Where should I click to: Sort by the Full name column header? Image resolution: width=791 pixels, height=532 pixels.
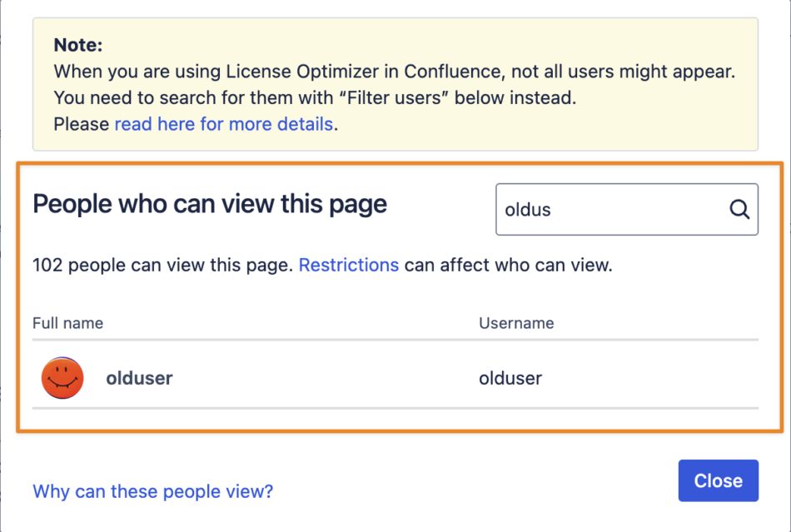pos(67,323)
